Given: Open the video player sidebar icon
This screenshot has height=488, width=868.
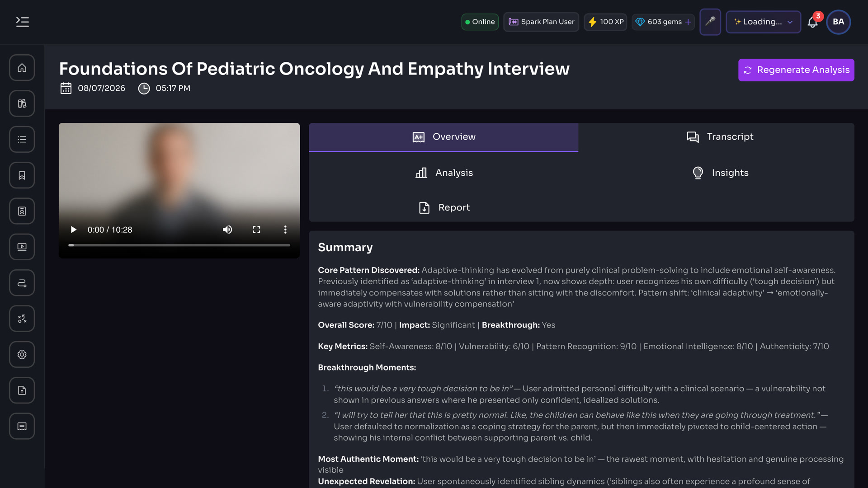Looking at the screenshot, I should tap(22, 247).
